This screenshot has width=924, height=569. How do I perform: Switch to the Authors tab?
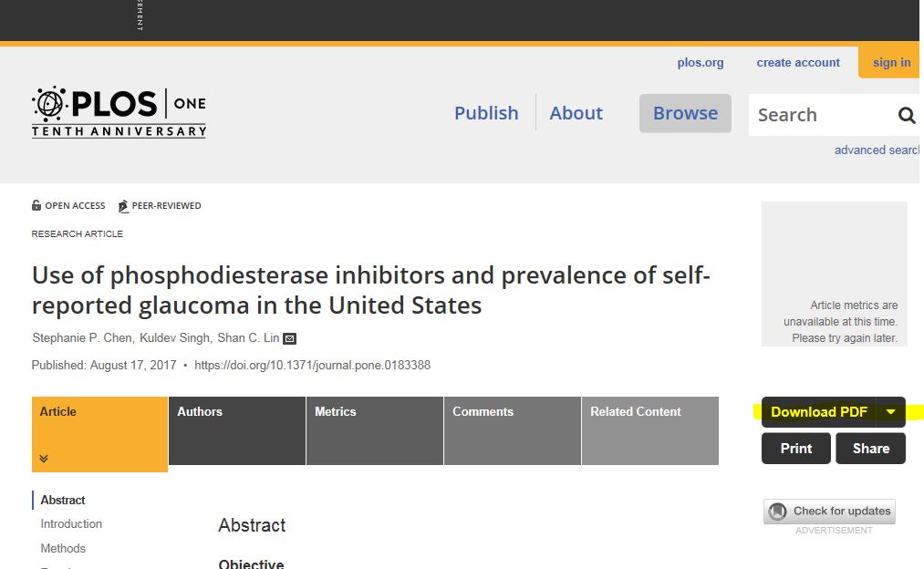[x=237, y=430]
